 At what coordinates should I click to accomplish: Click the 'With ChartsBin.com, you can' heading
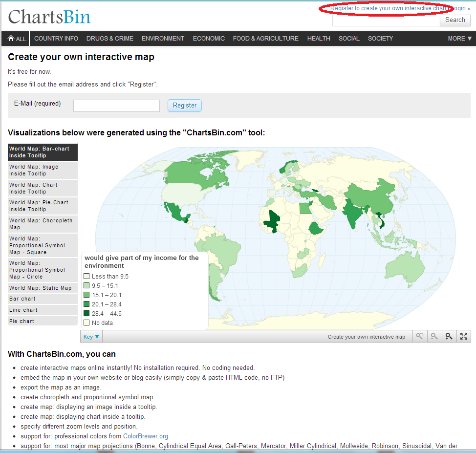(62, 354)
